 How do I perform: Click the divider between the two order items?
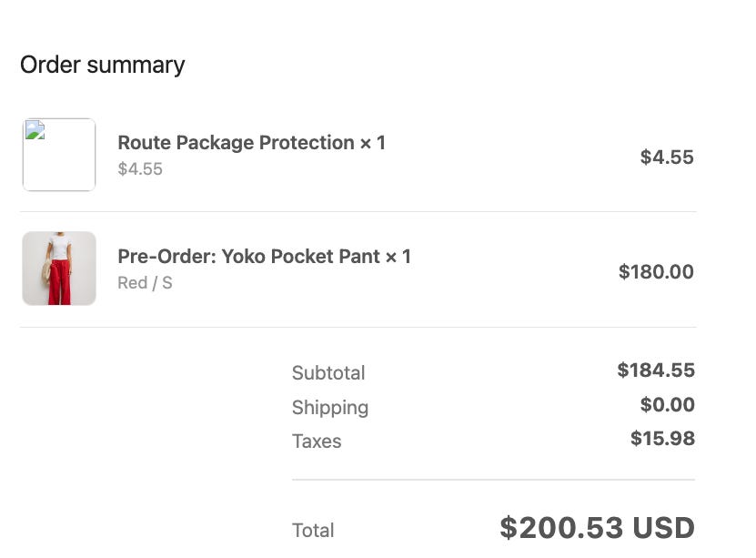(x=358, y=212)
